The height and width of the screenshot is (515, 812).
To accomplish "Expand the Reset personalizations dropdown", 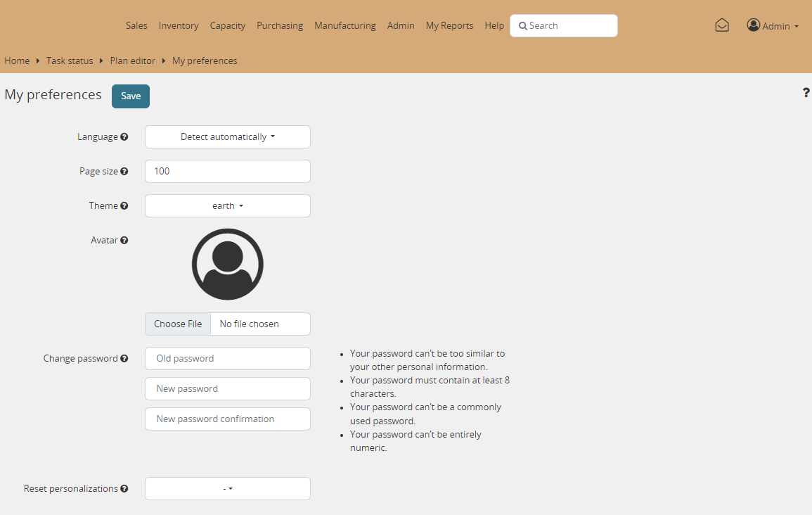I will tap(227, 488).
